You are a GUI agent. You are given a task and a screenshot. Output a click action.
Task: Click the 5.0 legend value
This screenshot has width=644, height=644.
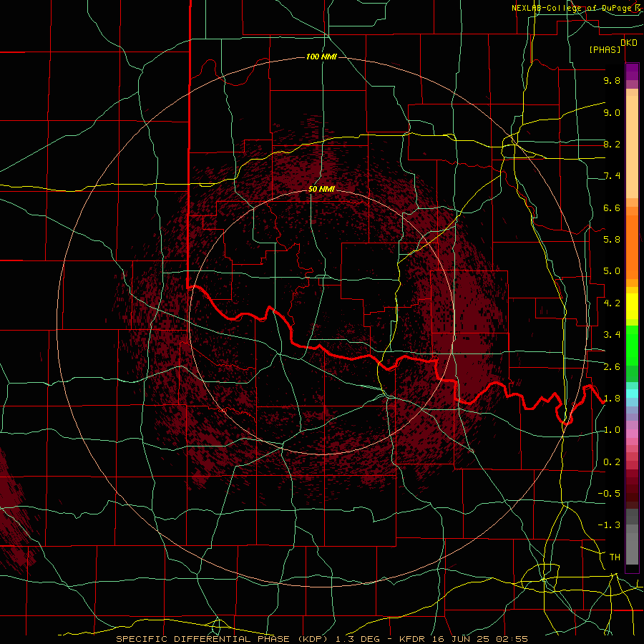[612, 271]
